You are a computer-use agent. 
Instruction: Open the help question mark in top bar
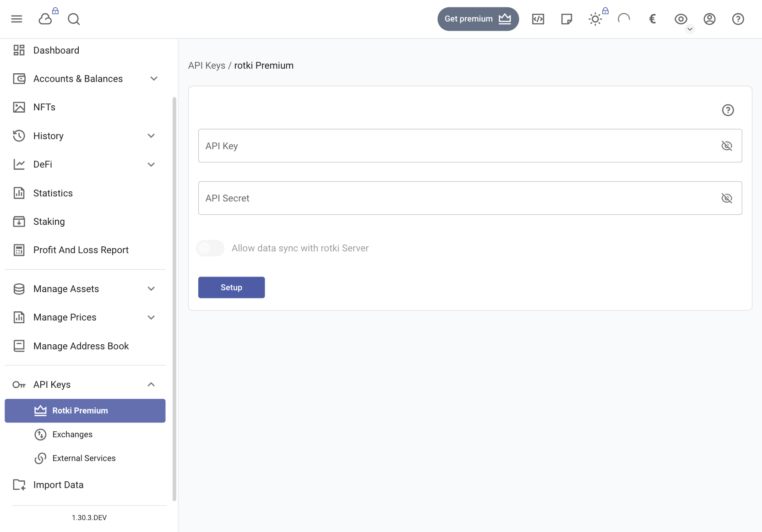click(738, 19)
